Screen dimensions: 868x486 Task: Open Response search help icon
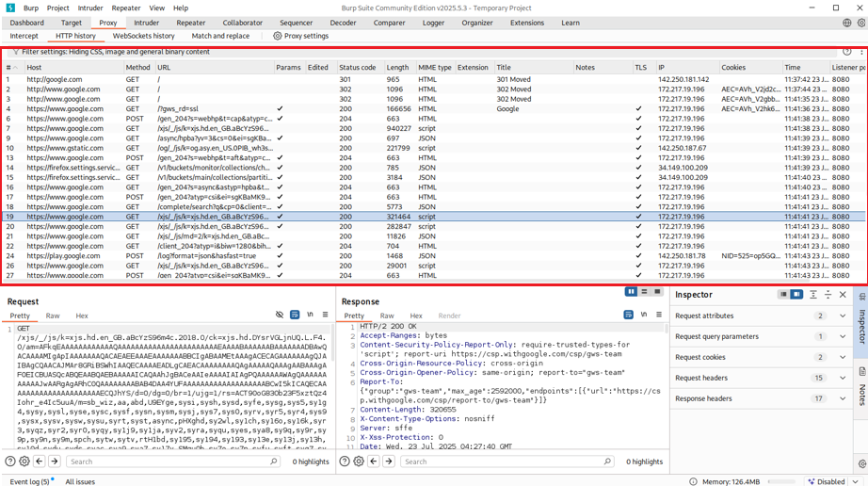(345, 462)
